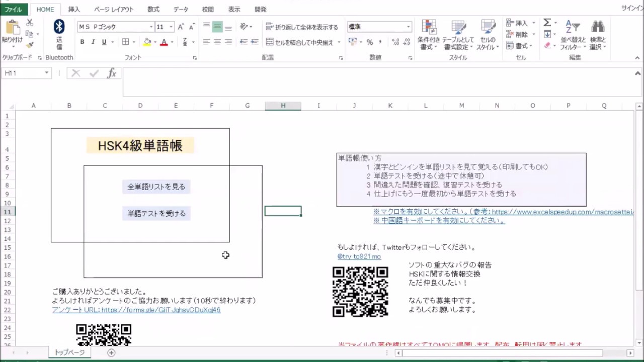Screen dimensions: 644x362
Task: Open the ファイル tab
Action: (x=13, y=10)
